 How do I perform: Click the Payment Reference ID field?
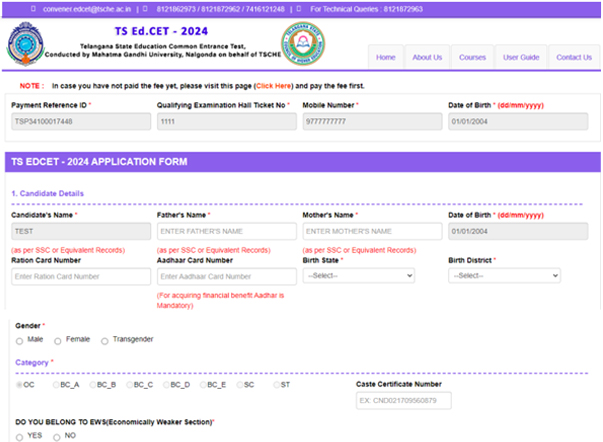[x=81, y=122]
